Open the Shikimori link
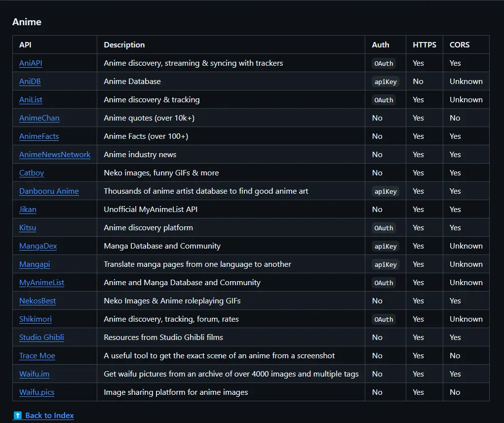Viewport: 504px width, 423px height. click(x=36, y=319)
